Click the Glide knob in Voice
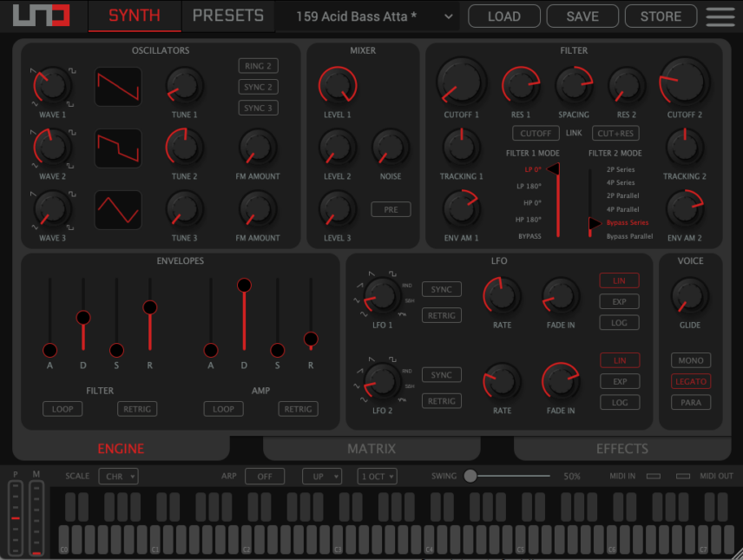 (691, 297)
